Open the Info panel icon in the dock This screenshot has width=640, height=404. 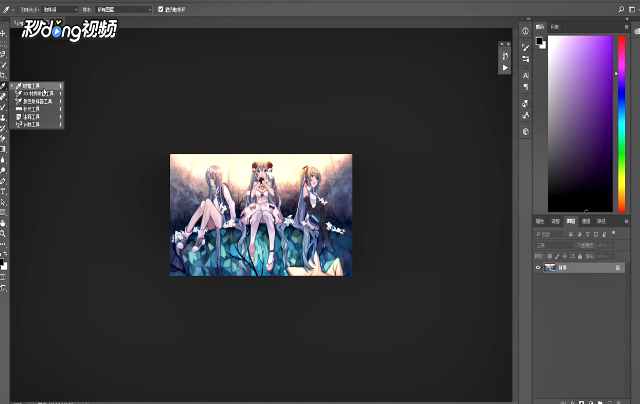click(525, 31)
